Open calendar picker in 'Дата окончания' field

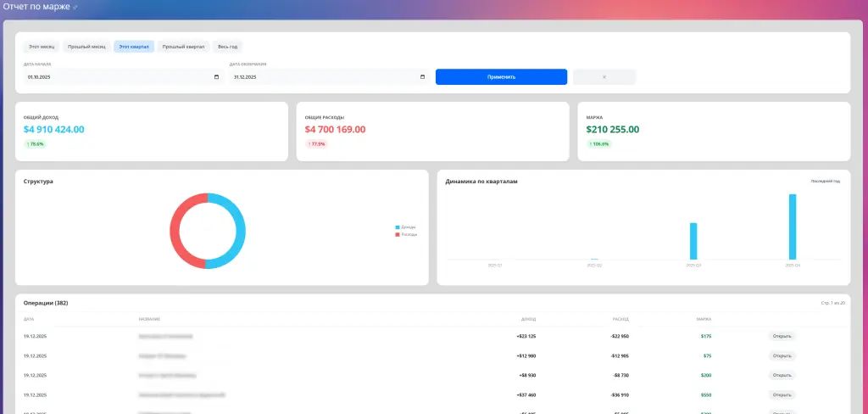coord(422,77)
